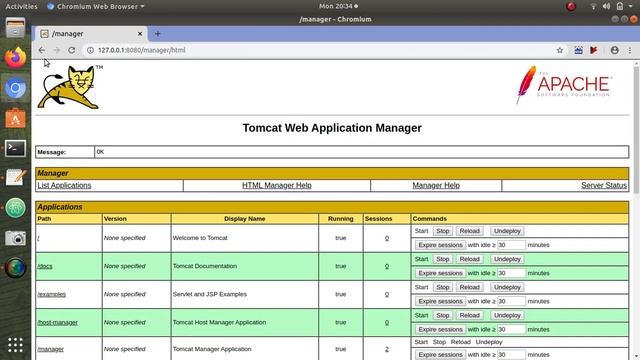Image resolution: width=640 pixels, height=360 pixels.
Task: Open screenshot camera app in dock
Action: pyautogui.click(x=15, y=238)
